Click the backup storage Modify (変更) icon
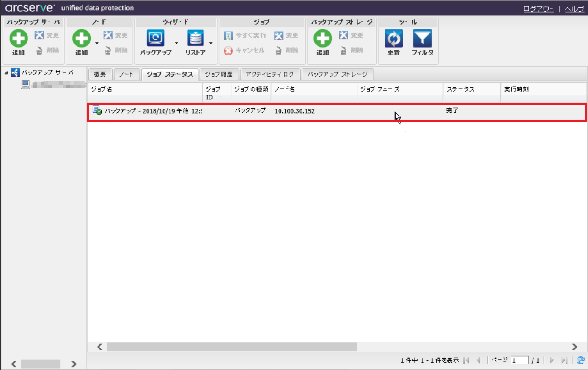Image resolution: width=588 pixels, height=370 pixels. [343, 35]
